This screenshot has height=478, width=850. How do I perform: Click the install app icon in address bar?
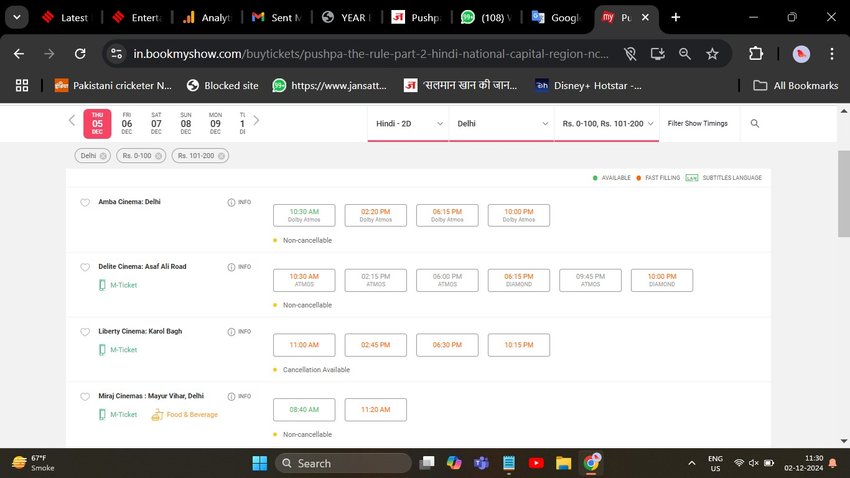(658, 54)
